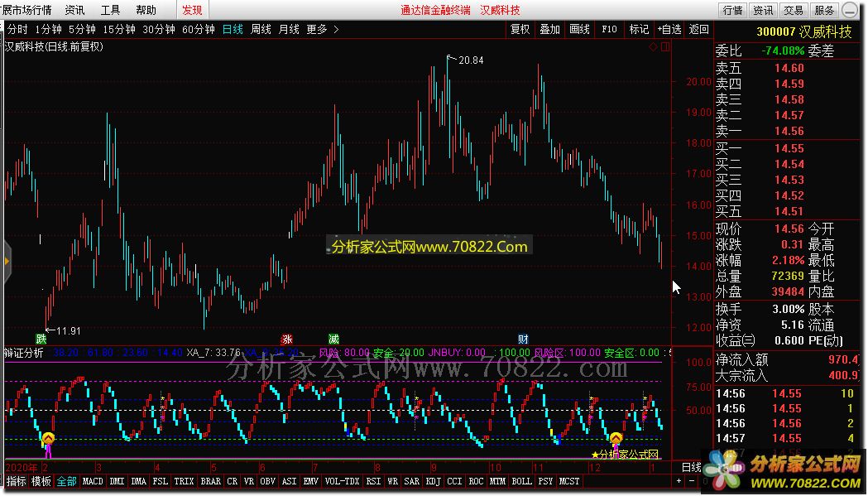Switch to the 周线 period

click(x=261, y=29)
